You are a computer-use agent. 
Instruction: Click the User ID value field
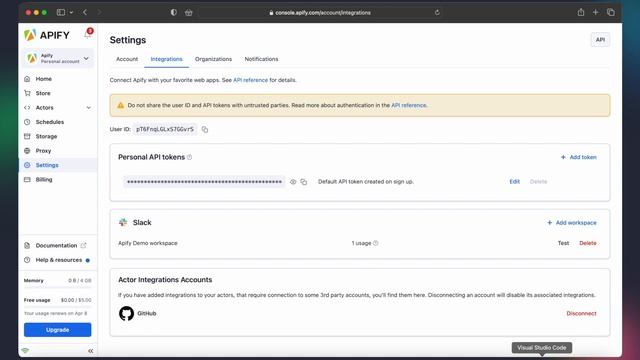(x=165, y=129)
